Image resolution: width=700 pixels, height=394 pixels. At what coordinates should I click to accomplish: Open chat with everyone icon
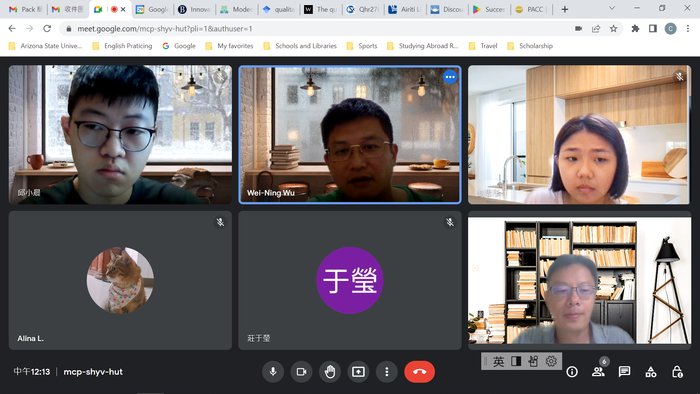point(625,372)
